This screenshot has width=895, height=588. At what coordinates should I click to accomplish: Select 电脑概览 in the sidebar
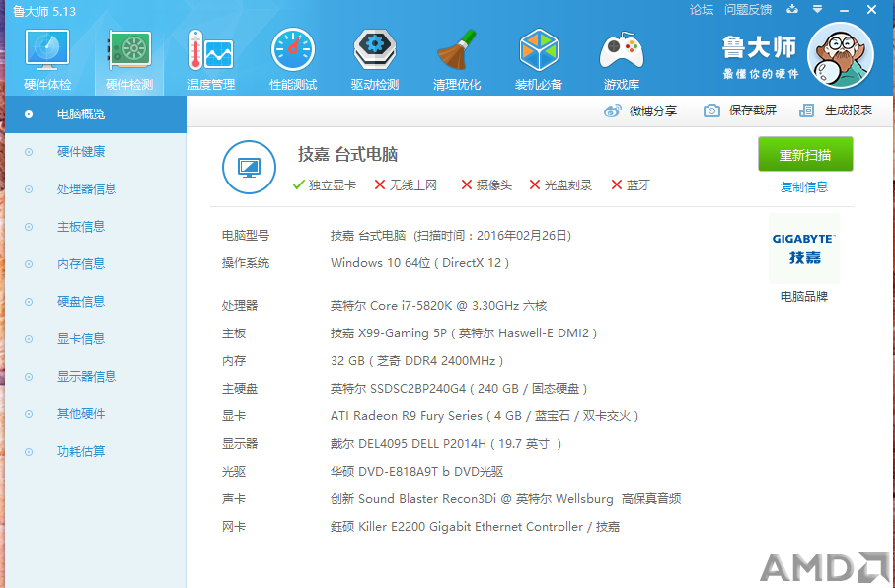click(x=96, y=114)
